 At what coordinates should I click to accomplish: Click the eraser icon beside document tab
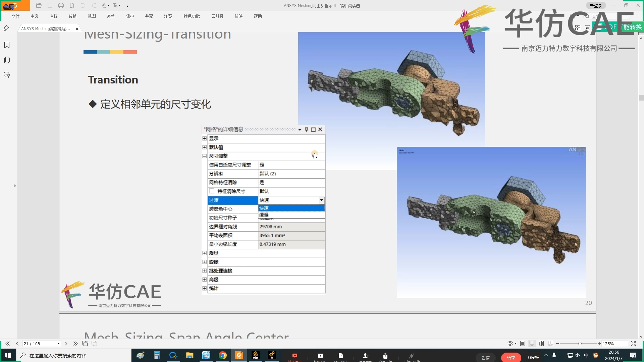click(x=6, y=28)
